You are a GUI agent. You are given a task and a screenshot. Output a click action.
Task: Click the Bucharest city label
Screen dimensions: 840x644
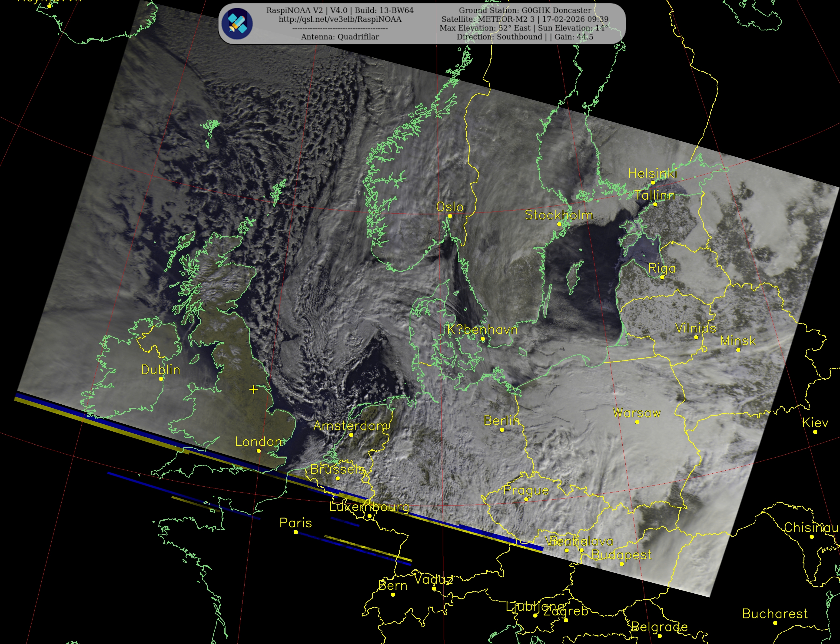tap(775, 614)
